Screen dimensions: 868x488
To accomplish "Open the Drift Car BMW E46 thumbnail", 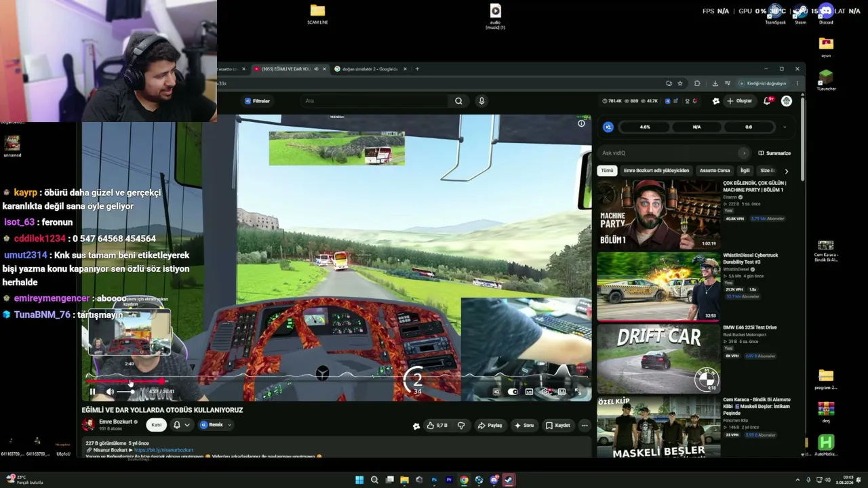I will tap(658, 359).
